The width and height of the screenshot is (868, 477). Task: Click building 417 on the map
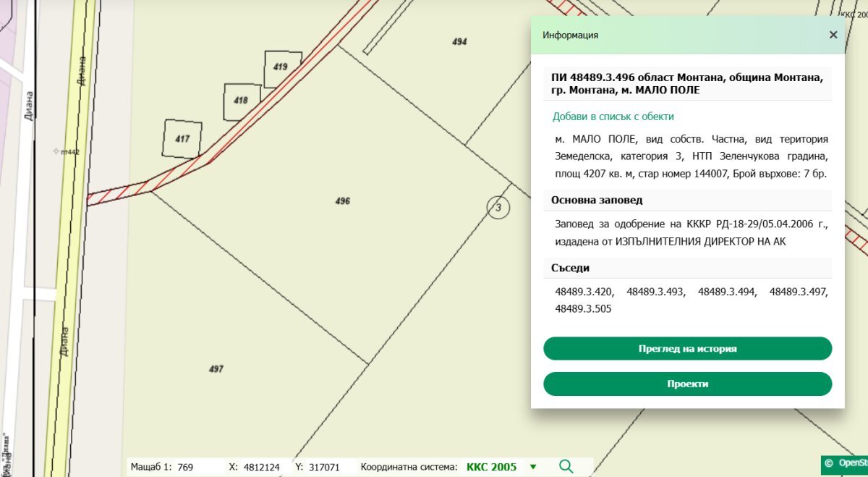coord(182,138)
